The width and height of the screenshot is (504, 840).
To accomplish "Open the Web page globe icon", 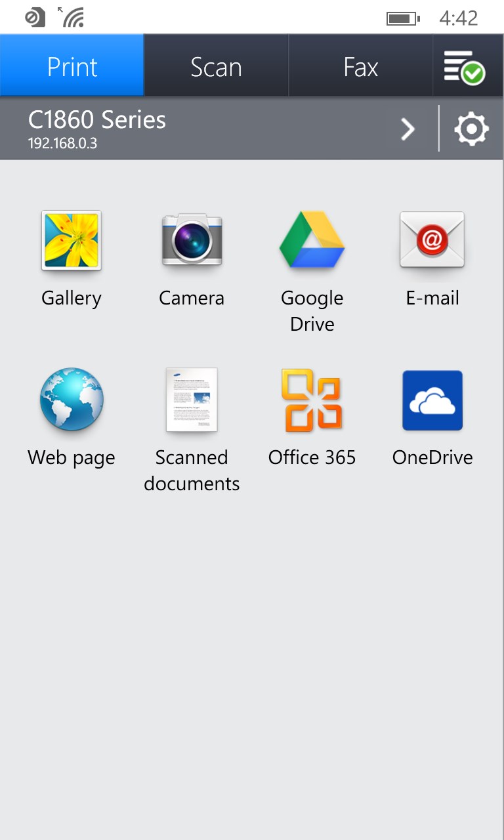I will [x=71, y=399].
